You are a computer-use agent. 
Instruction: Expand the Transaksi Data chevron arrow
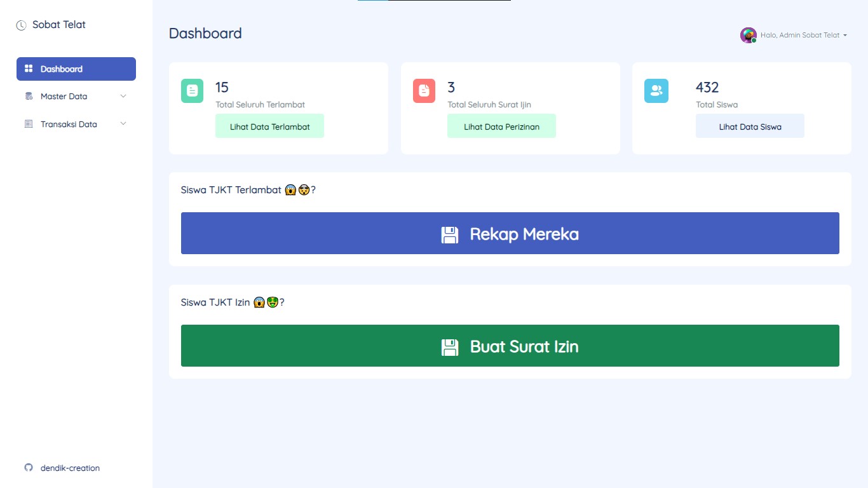[x=123, y=125]
